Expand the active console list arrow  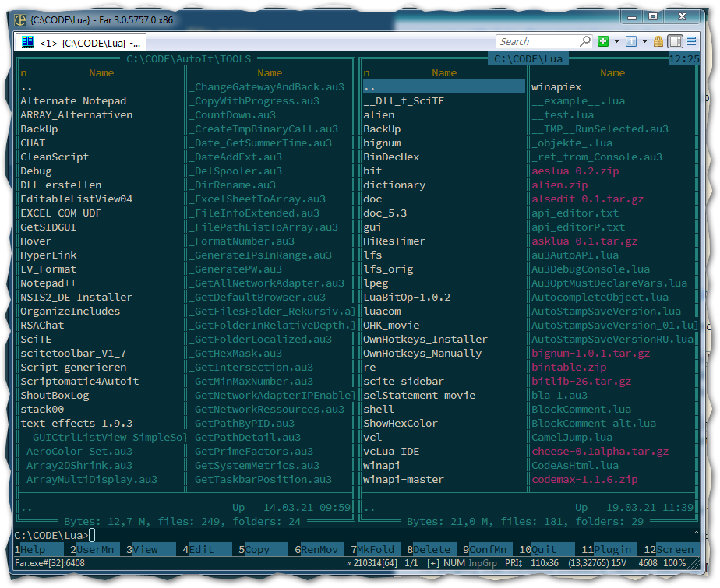pyautogui.click(x=644, y=41)
